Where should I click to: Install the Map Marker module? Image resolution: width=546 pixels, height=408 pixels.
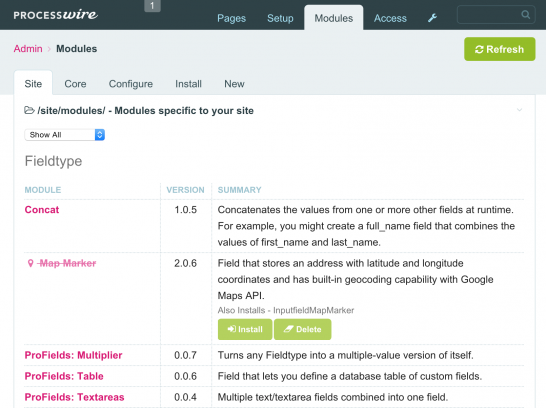point(245,329)
